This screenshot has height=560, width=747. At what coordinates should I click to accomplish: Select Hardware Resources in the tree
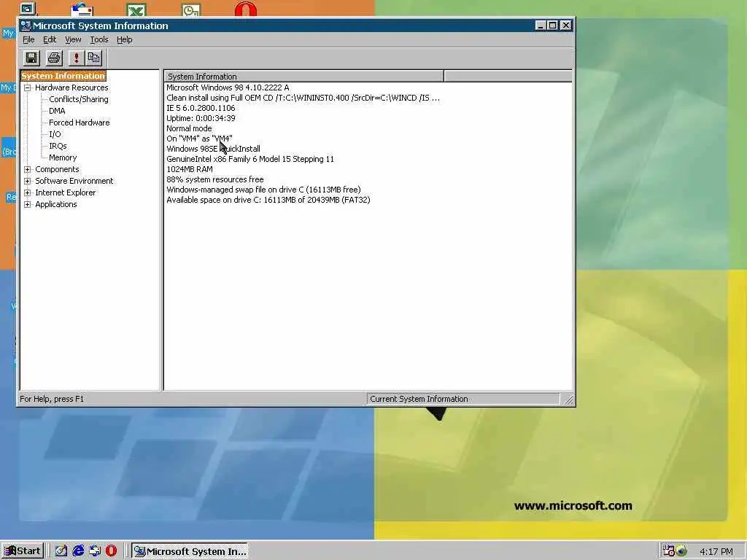[x=71, y=87]
